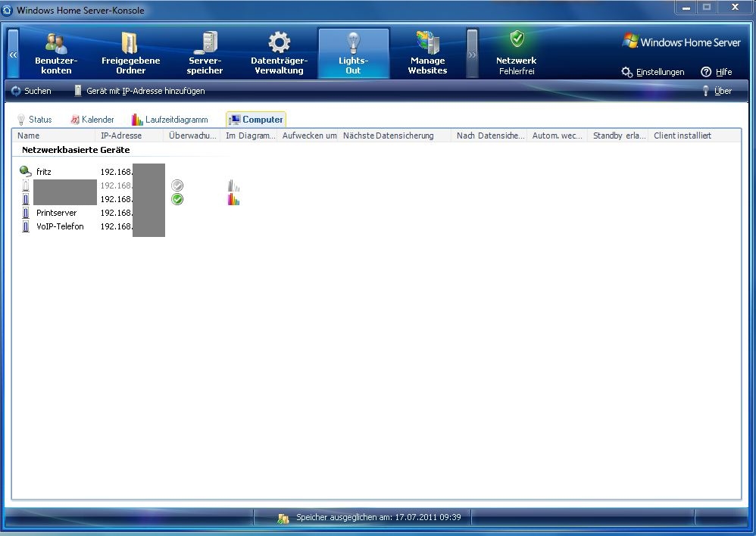Click storage balance status bar icon
This screenshot has width=756, height=536.
click(x=283, y=518)
